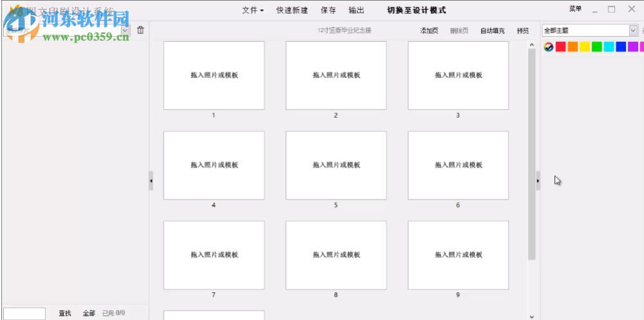Pick the purple color swatch
644x320 pixels.
point(633,47)
